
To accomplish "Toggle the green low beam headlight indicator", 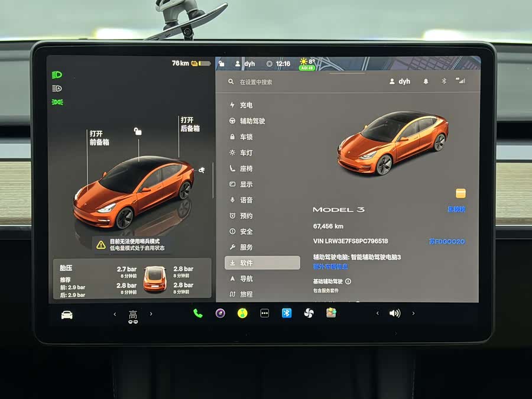I will [x=57, y=75].
